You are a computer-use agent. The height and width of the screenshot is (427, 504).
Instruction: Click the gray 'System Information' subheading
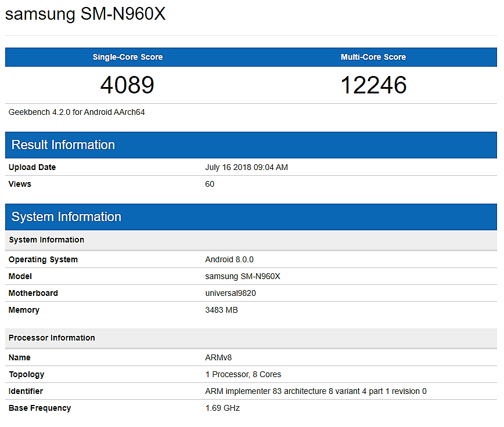(x=251, y=240)
